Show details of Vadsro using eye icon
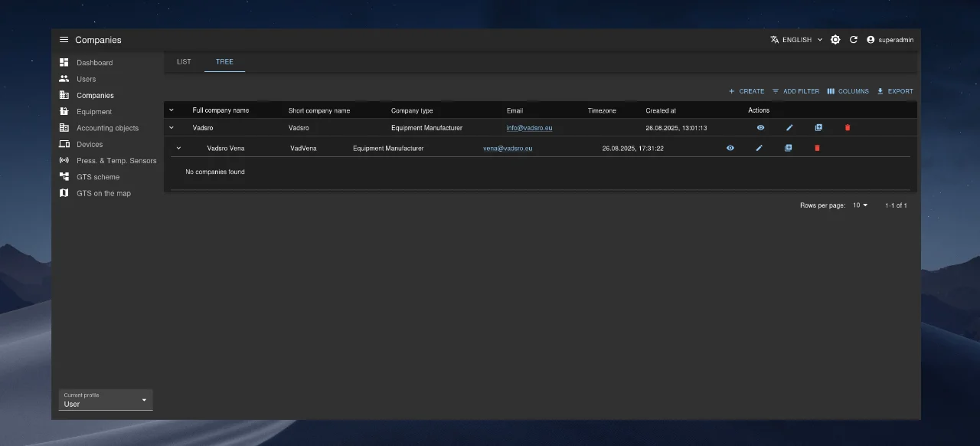Viewport: 980px width, 446px height. click(760, 128)
